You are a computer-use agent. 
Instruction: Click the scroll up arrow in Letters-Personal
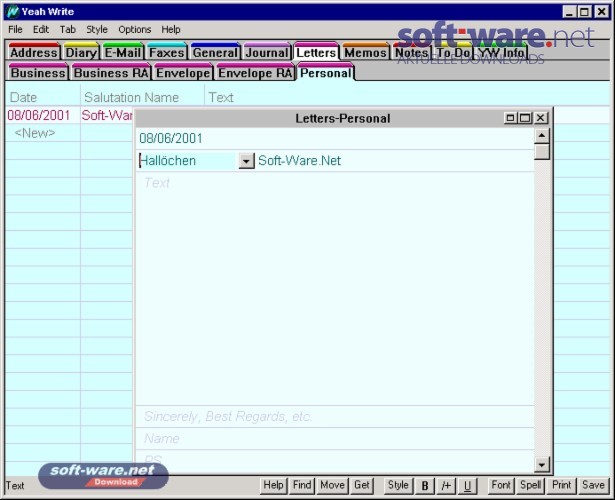542,136
